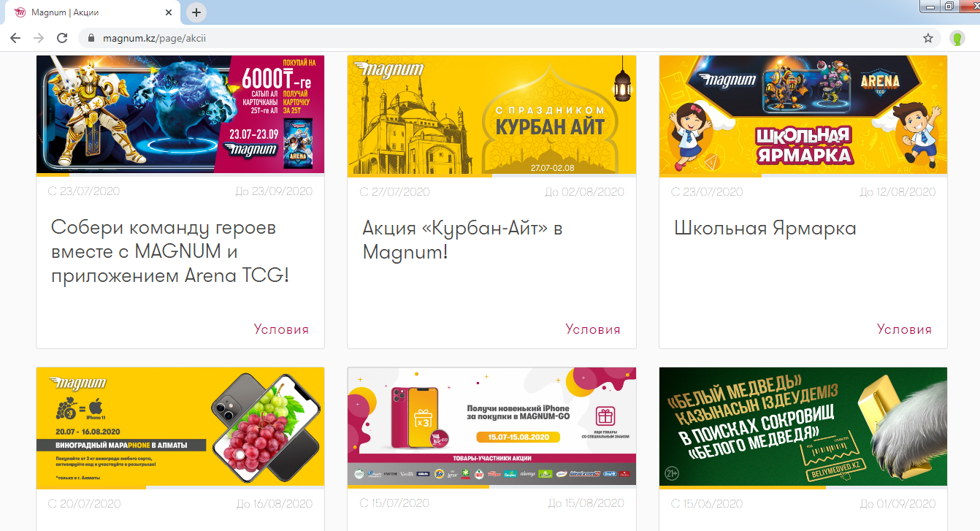Minimize the browser window
The image size is (980, 531).
[930, 6]
